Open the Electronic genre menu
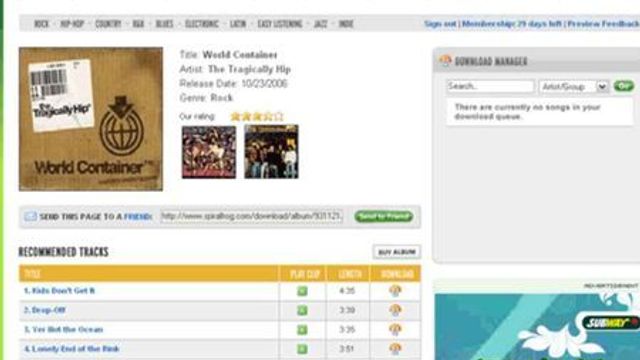 tap(202, 24)
